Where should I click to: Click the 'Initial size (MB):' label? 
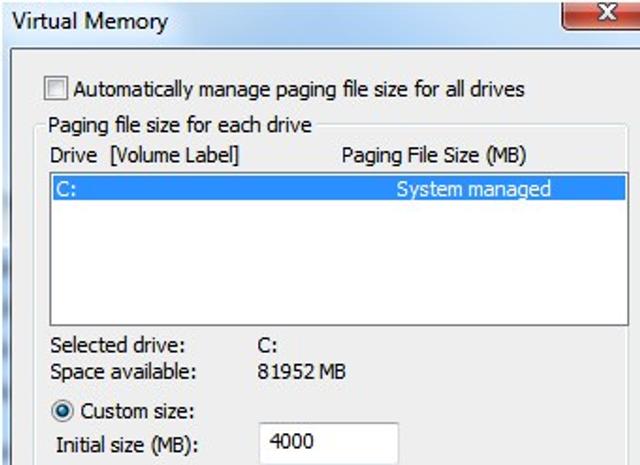click(127, 445)
